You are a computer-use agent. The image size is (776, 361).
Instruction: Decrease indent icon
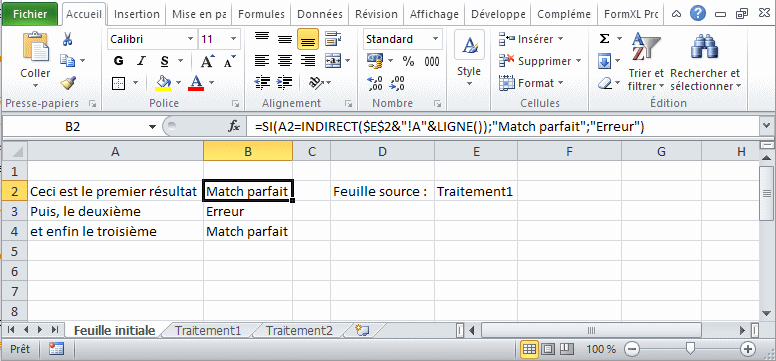[x=261, y=83]
